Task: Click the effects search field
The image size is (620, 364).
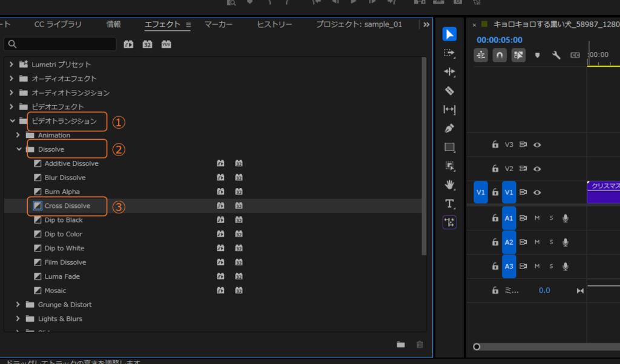Action: tap(61, 44)
